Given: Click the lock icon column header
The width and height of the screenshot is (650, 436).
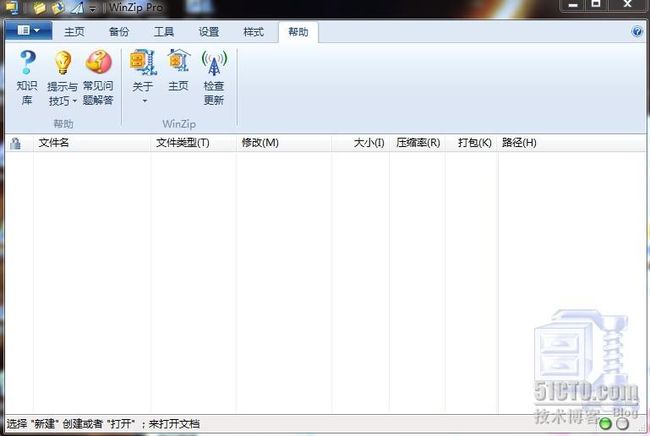Looking at the screenshot, I should pyautogui.click(x=15, y=143).
